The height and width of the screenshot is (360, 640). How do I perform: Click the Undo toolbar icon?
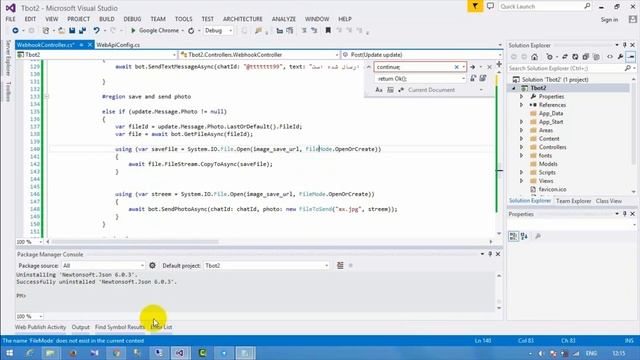pos(96,31)
